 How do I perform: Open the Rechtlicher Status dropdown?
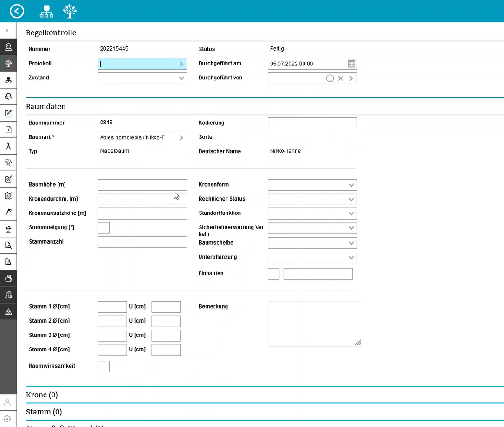coord(351,200)
